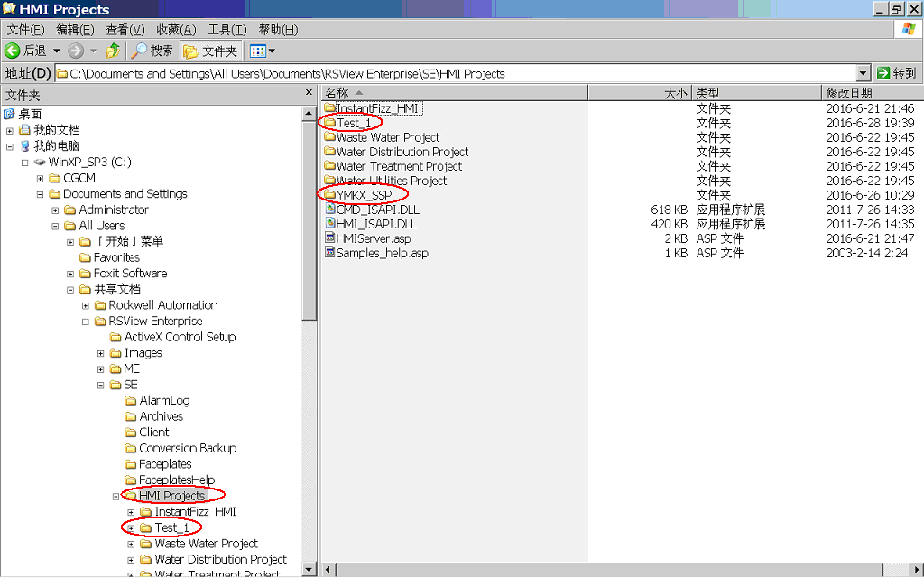Image resolution: width=924 pixels, height=578 pixels.
Task: Select HMI_ISAPI.DLL file
Action: tap(371, 224)
